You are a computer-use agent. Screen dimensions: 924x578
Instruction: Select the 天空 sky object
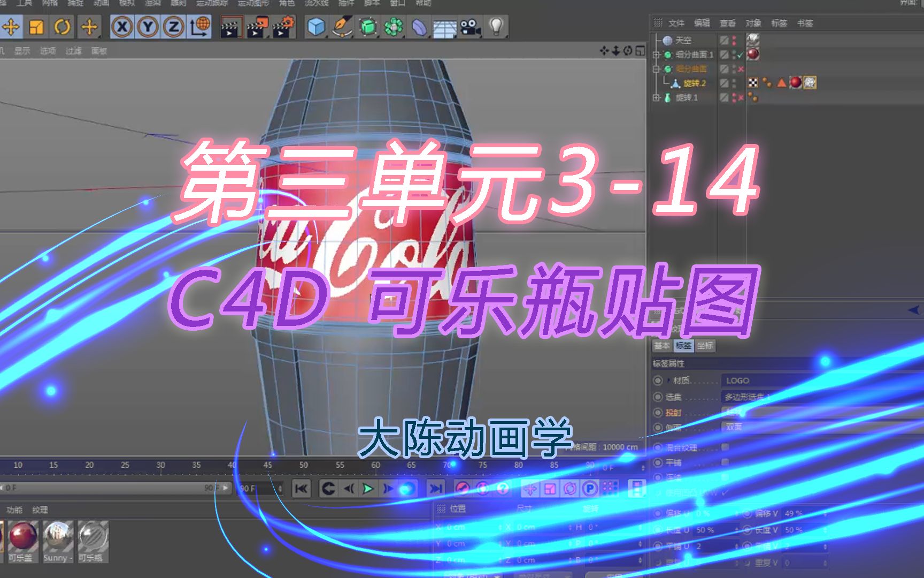coord(683,40)
